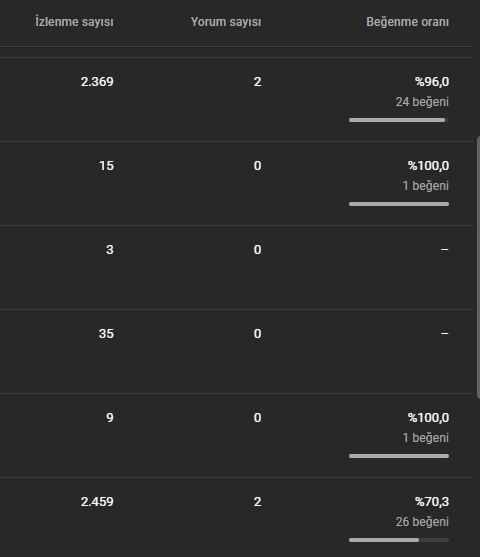Screen dimensions: 480x557
Task: Sort by İzlenme sayısı column header
Action: pos(74,22)
